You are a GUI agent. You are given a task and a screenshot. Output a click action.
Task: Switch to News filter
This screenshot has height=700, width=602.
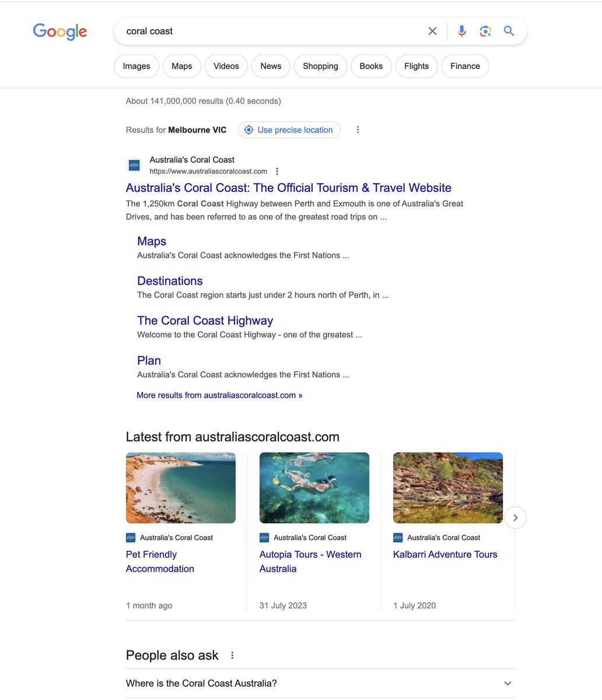coord(271,66)
